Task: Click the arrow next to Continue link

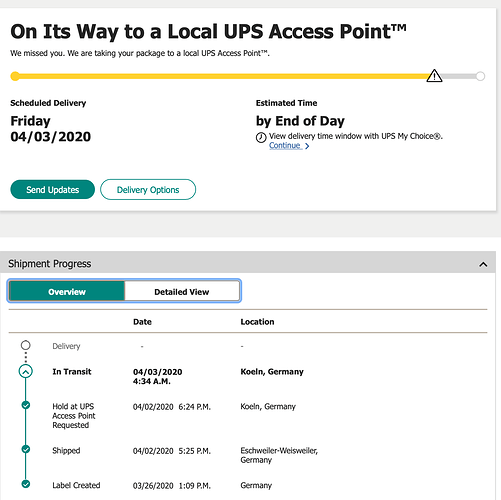Action: [x=307, y=146]
